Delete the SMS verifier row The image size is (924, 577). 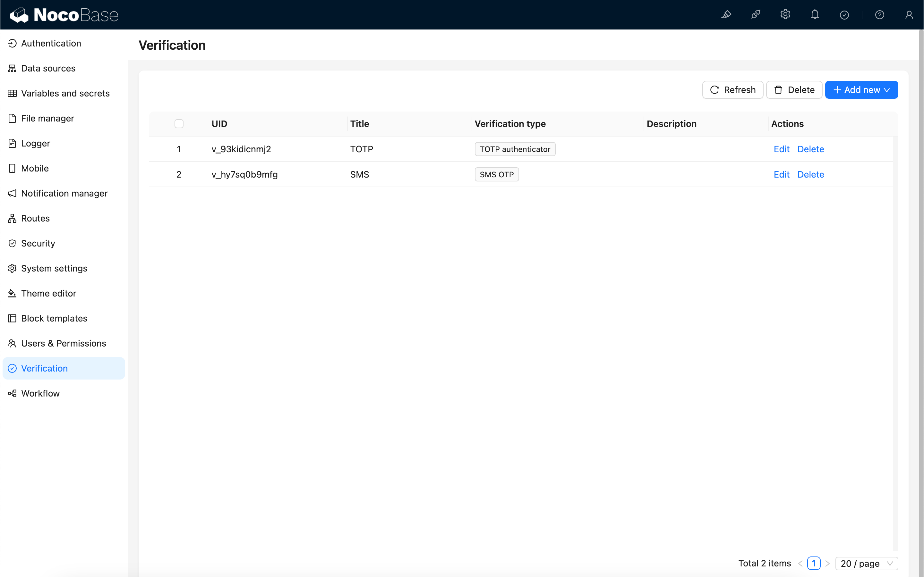pyautogui.click(x=811, y=174)
